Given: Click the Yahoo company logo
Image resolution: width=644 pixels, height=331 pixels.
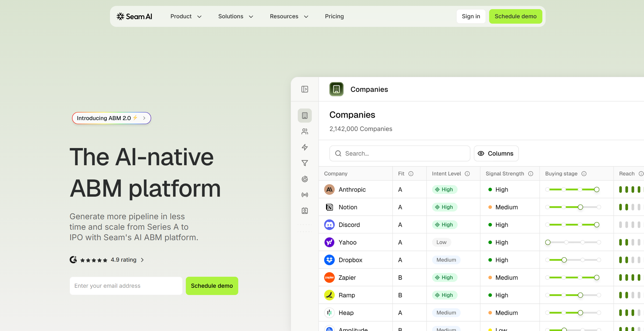Looking at the screenshot, I should (x=329, y=242).
